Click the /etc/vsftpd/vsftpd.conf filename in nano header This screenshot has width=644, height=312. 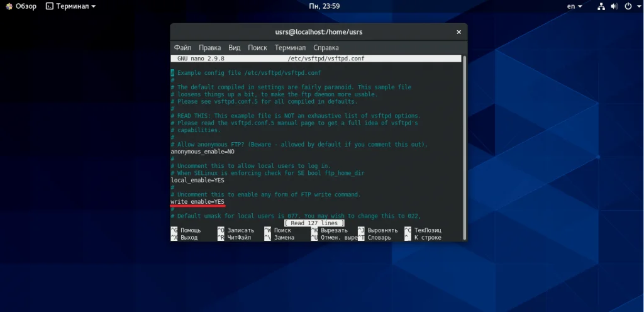click(326, 58)
